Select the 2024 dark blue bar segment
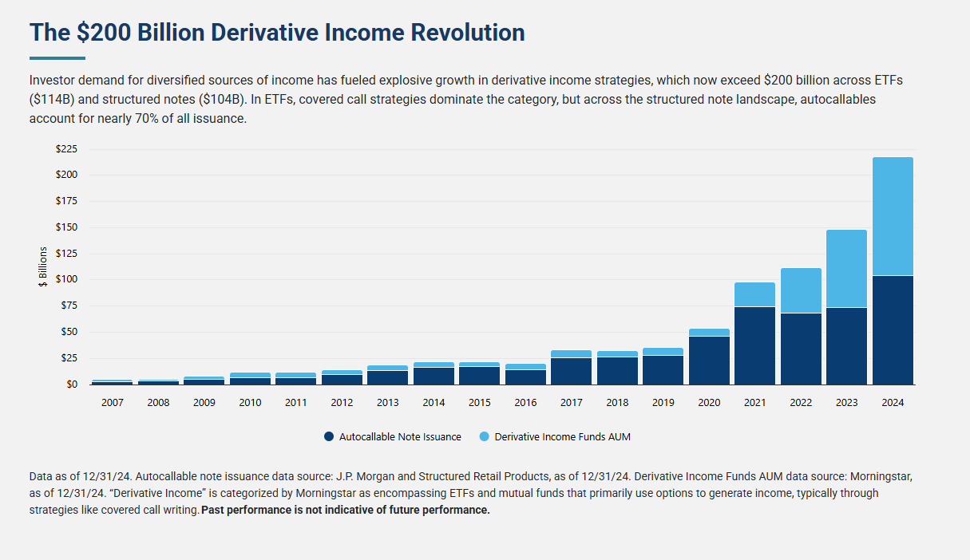Viewport: 970px width, 560px height. tap(893, 330)
